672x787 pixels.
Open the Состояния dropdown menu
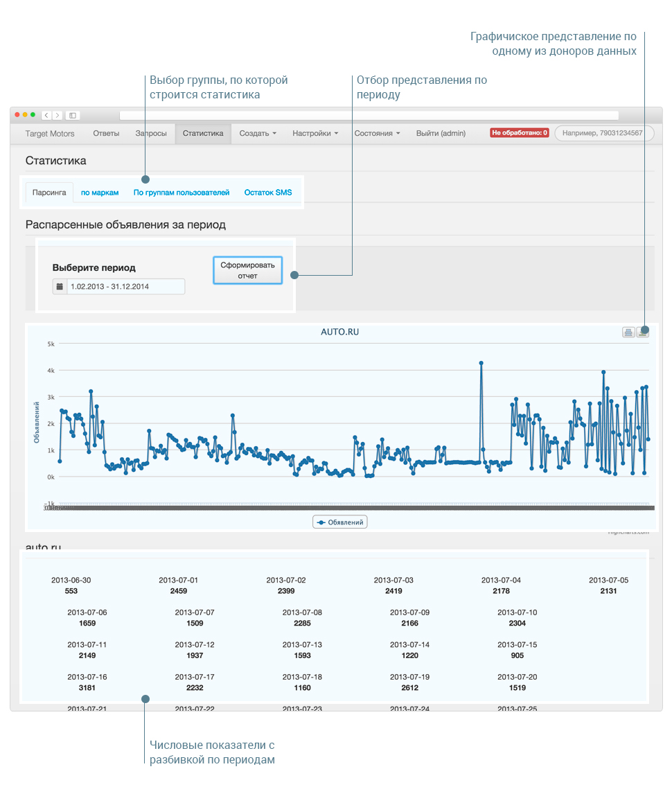pos(377,134)
